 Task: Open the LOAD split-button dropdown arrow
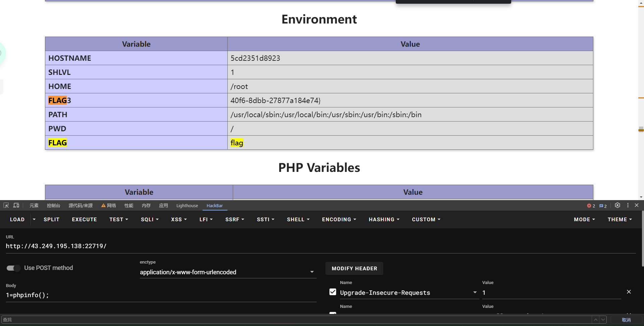(x=34, y=219)
